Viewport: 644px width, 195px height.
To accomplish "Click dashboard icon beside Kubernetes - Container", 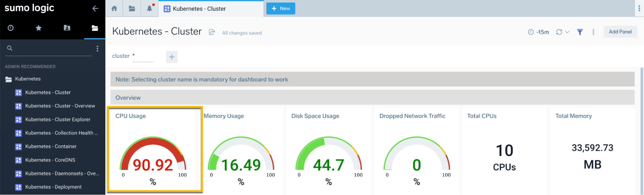I will point(19,147).
